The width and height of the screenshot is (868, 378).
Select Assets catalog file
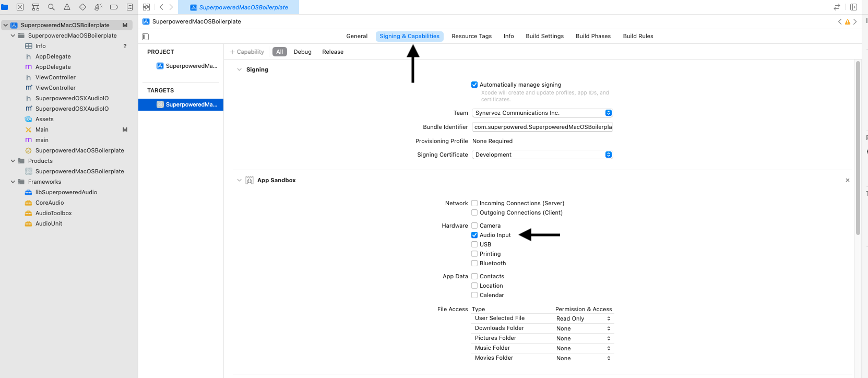tap(44, 119)
